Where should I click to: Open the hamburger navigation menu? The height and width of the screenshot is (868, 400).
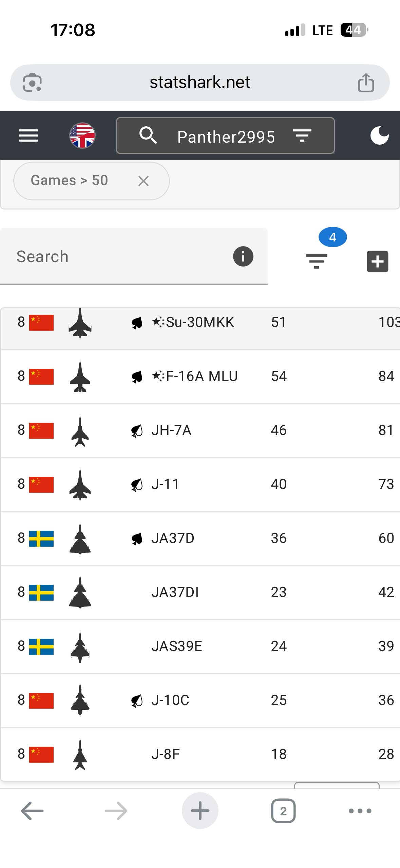click(x=28, y=136)
